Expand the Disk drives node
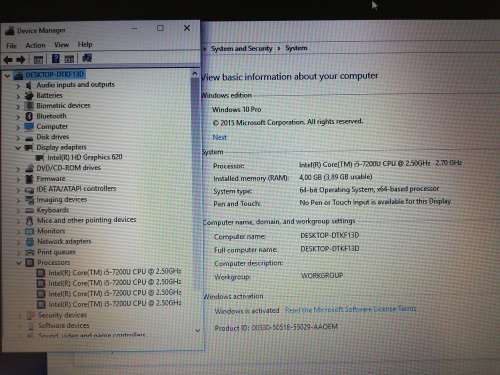This screenshot has height=375, width=500. (x=18, y=138)
